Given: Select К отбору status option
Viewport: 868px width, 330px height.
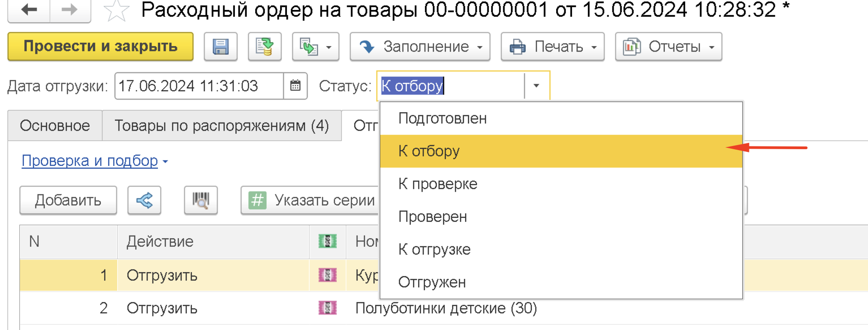Looking at the screenshot, I should click(561, 151).
